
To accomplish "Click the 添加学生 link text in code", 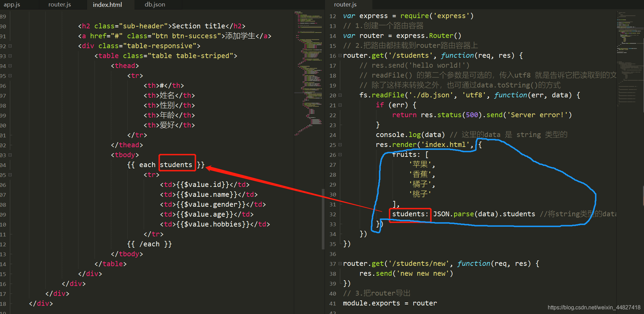I will (x=240, y=36).
